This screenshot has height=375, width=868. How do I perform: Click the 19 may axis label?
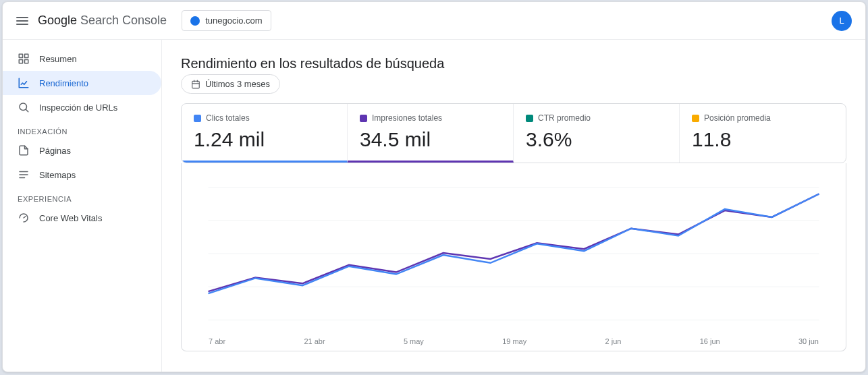click(x=514, y=341)
